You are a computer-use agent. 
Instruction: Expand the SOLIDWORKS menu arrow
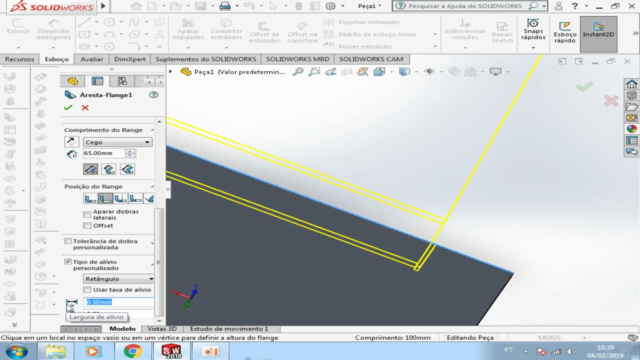pyautogui.click(x=103, y=6)
